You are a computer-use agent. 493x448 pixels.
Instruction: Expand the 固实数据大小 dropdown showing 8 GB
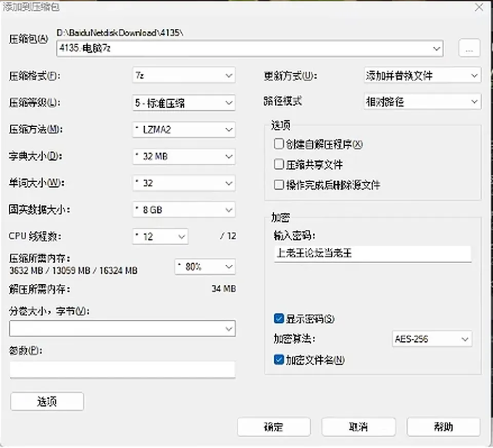coord(184,209)
